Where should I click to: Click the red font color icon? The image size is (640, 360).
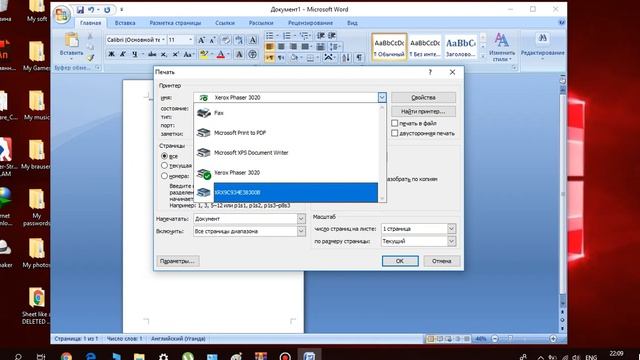(x=221, y=55)
